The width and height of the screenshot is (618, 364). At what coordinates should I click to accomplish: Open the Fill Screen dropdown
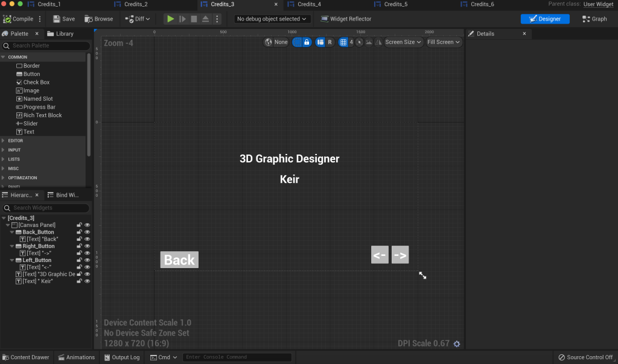444,42
